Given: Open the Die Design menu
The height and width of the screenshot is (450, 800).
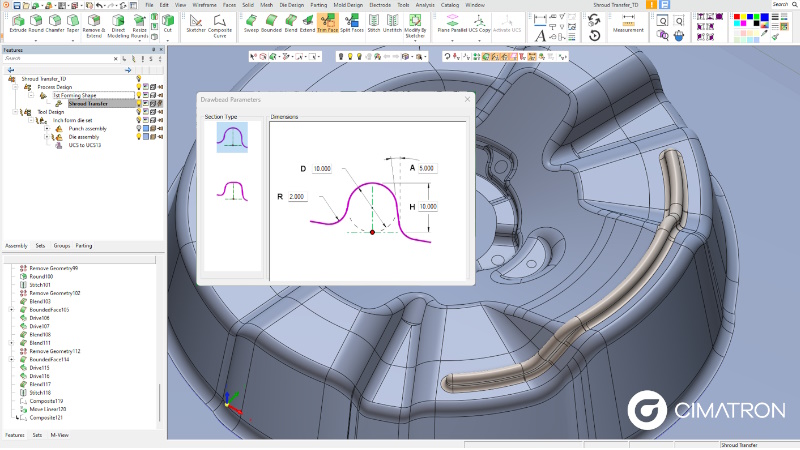Looking at the screenshot, I should (x=291, y=5).
